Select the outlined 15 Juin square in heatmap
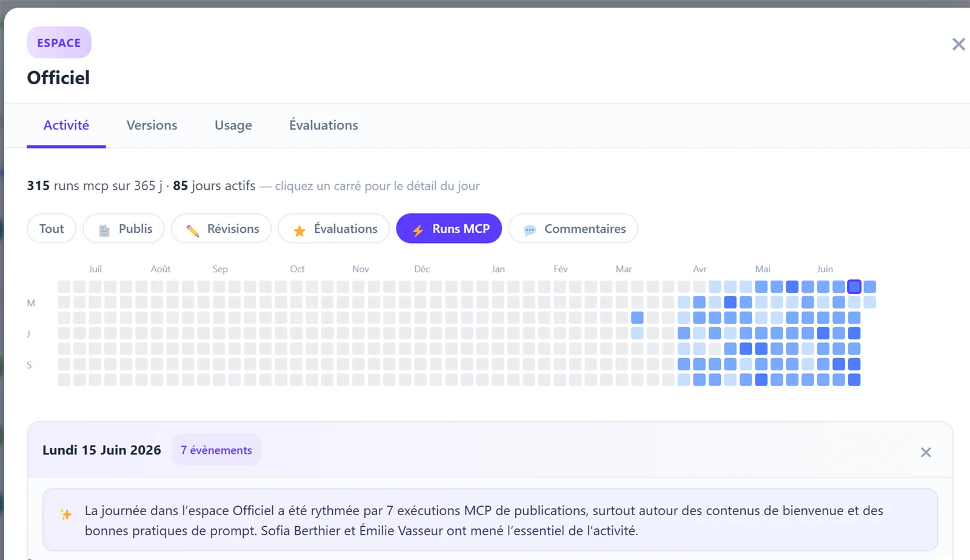The image size is (970, 560). point(854,287)
